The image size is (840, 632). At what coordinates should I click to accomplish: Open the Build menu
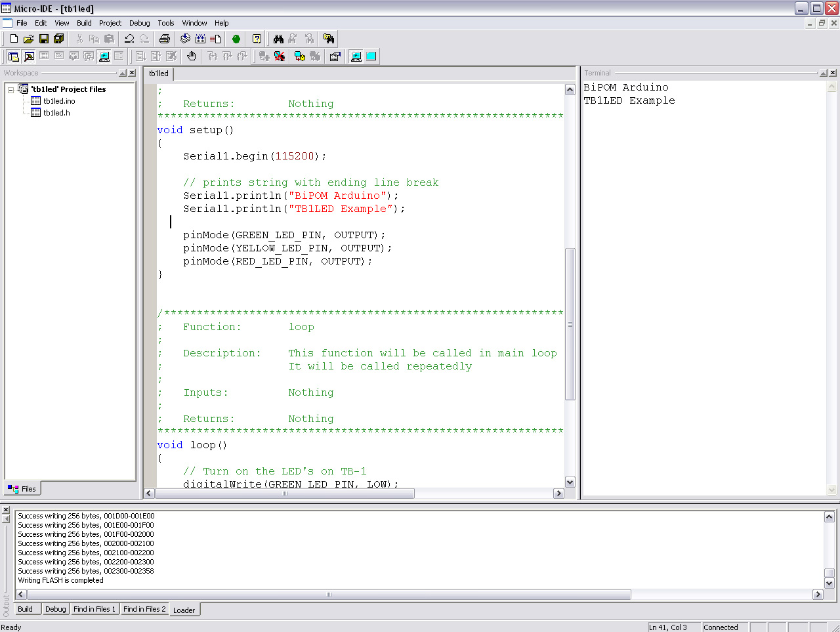[x=84, y=23]
